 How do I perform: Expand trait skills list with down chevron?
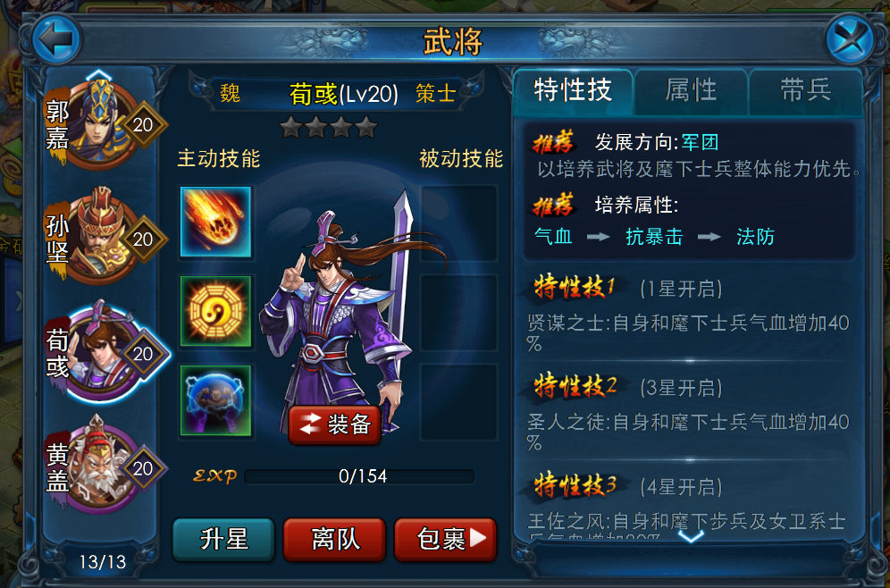tap(691, 535)
